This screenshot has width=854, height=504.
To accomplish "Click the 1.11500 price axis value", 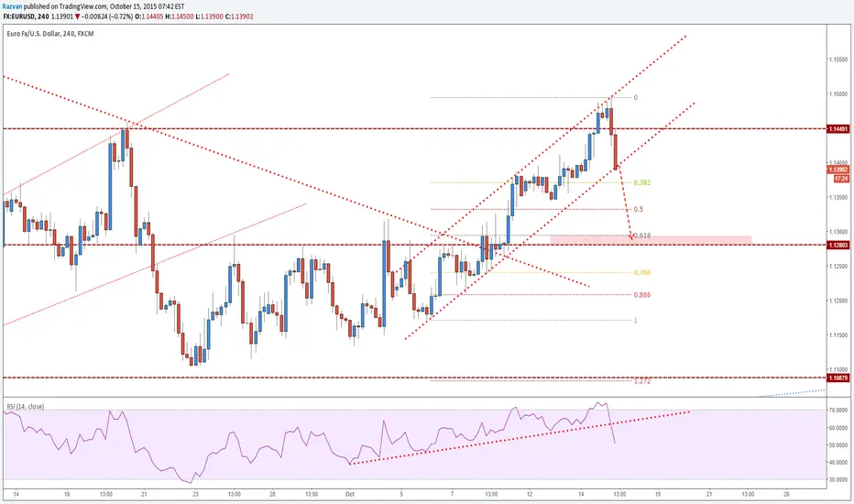I will click(838, 334).
